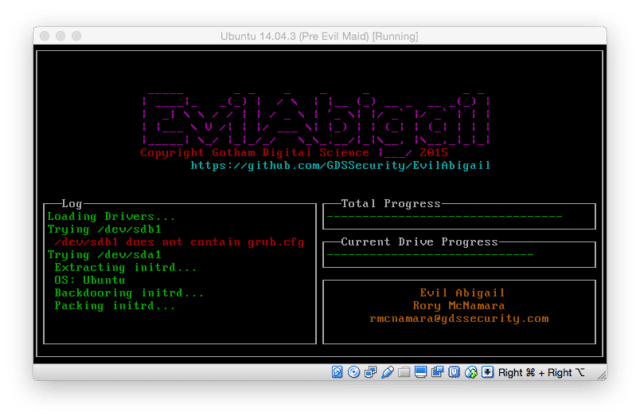The height and width of the screenshot is (420, 640).
Task: Click the github.com/GDSSecurity/EvilAbigail URL
Action: 340,165
